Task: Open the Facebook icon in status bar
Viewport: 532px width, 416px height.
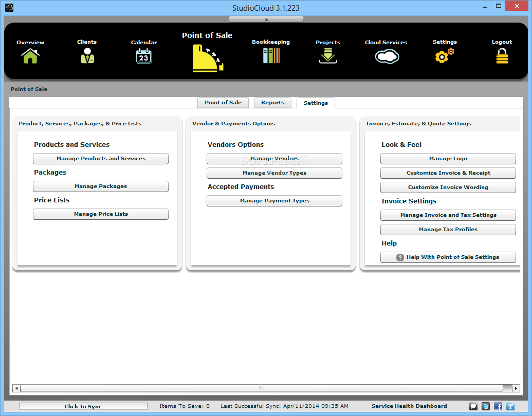Action: [x=498, y=406]
